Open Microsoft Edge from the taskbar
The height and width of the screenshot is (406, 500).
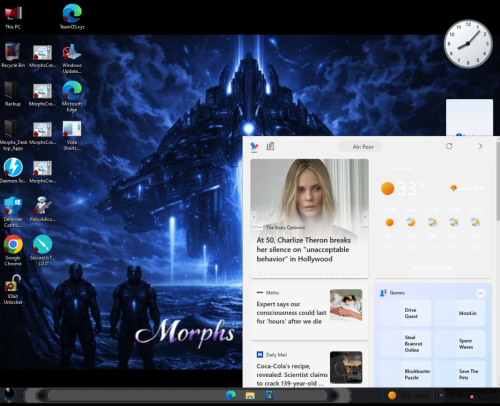click(231, 396)
